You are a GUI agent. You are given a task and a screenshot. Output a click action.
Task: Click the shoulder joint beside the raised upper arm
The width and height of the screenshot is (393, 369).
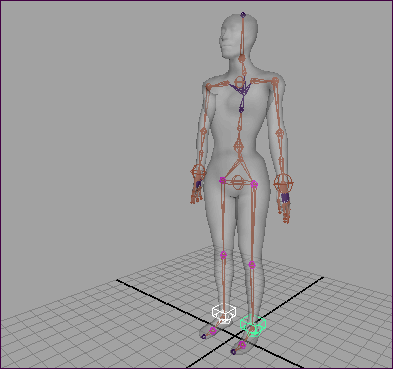pos(275,81)
